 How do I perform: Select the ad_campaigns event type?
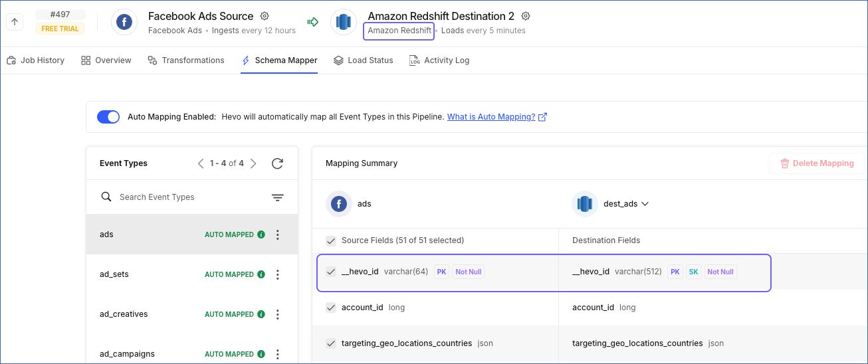[x=192, y=354]
